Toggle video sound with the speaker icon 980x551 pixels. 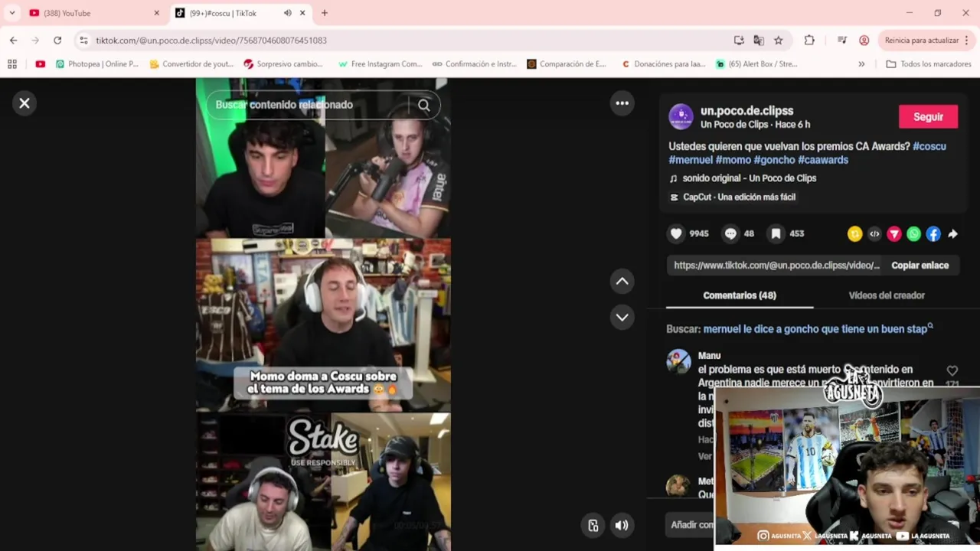(x=622, y=525)
